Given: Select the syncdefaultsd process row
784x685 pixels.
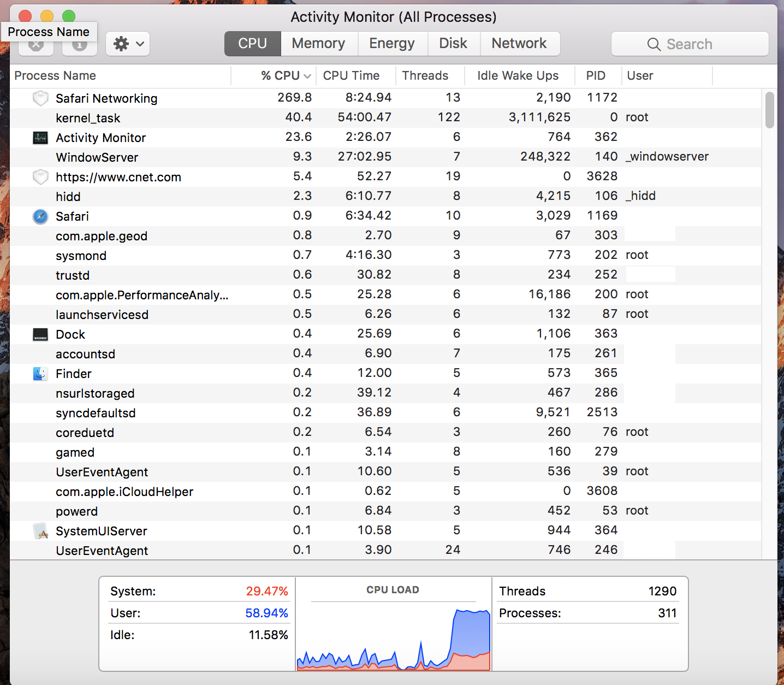Looking at the screenshot, I should point(385,413).
